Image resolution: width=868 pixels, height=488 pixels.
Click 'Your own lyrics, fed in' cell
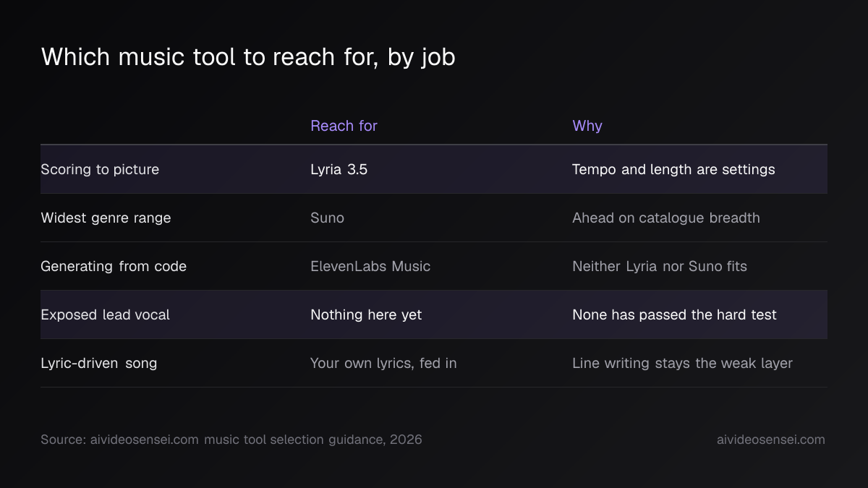[x=383, y=363]
